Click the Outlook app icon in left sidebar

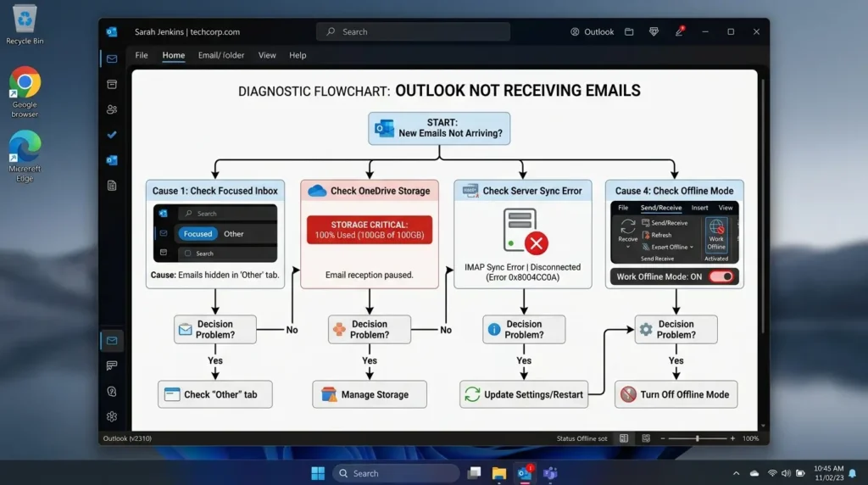[112, 160]
